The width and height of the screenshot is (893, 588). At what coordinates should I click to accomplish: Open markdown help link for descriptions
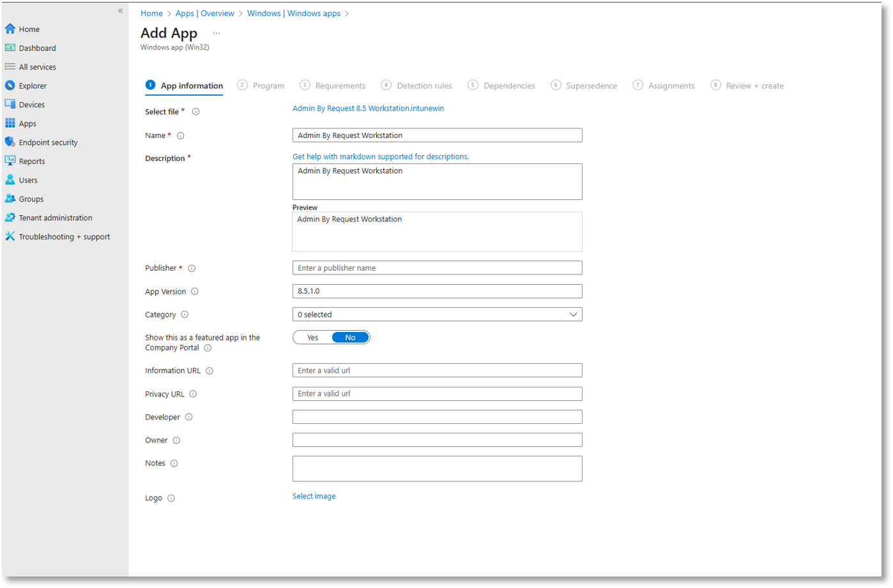tap(381, 156)
